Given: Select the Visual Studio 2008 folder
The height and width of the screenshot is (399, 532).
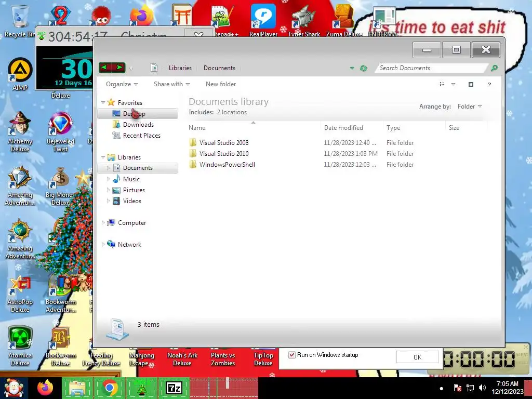Looking at the screenshot, I should pos(224,143).
